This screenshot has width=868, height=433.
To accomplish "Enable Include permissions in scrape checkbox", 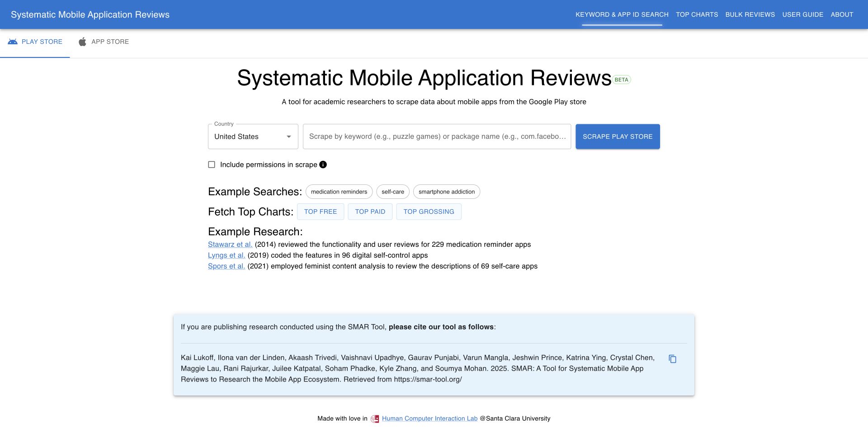I will [212, 165].
